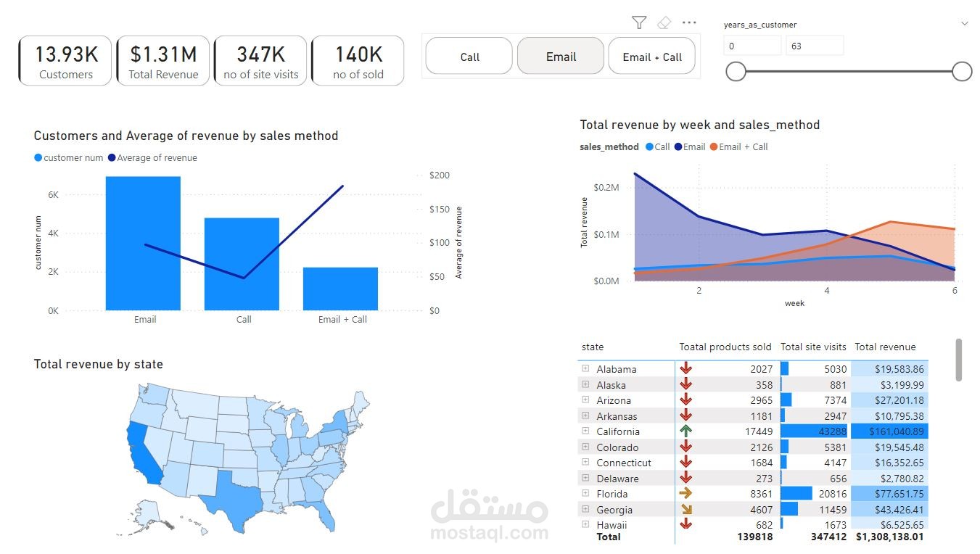Open the slicer filter icon

click(x=639, y=22)
